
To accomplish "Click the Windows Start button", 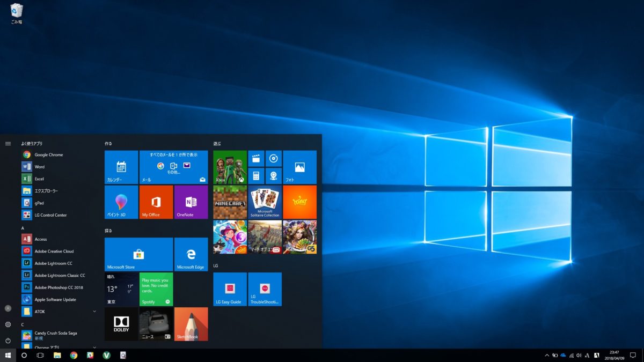I will [8, 356].
